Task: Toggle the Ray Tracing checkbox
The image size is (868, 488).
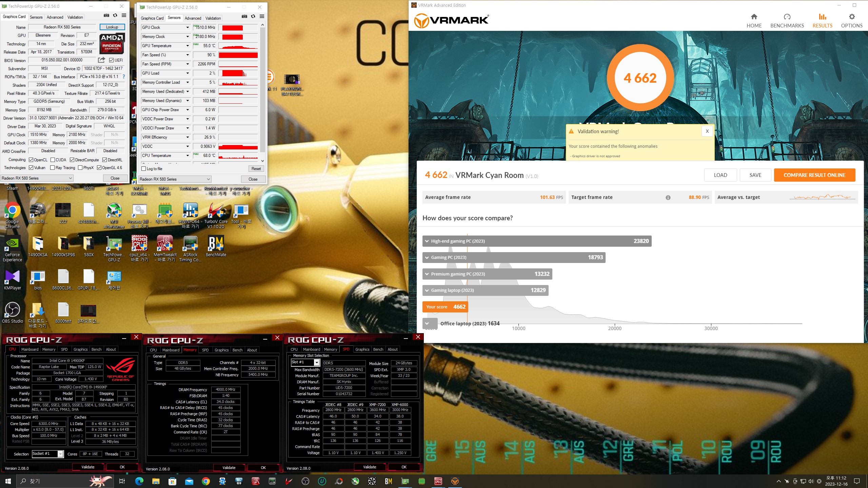Action: pyautogui.click(x=52, y=168)
